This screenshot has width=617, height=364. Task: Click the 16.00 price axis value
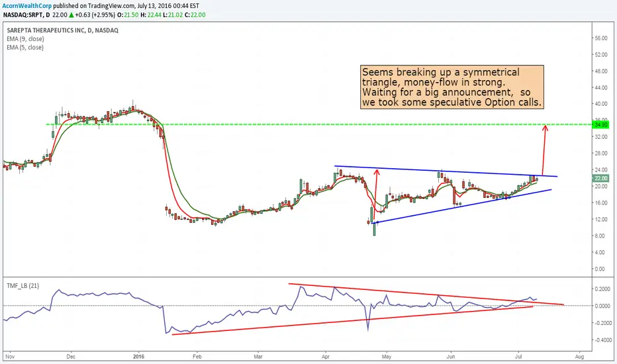pyautogui.click(x=601, y=203)
